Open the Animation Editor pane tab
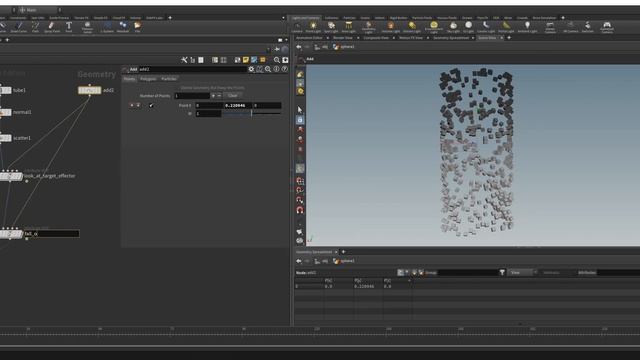Viewport: 640px width, 360px height. coord(309,38)
